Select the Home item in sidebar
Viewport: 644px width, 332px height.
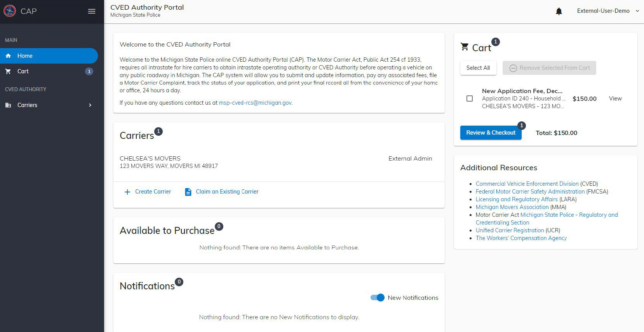pyautogui.click(x=49, y=56)
